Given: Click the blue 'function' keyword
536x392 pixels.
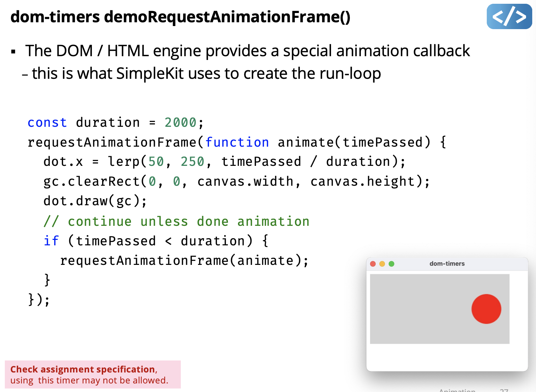Looking at the screenshot, I should 237,142.
